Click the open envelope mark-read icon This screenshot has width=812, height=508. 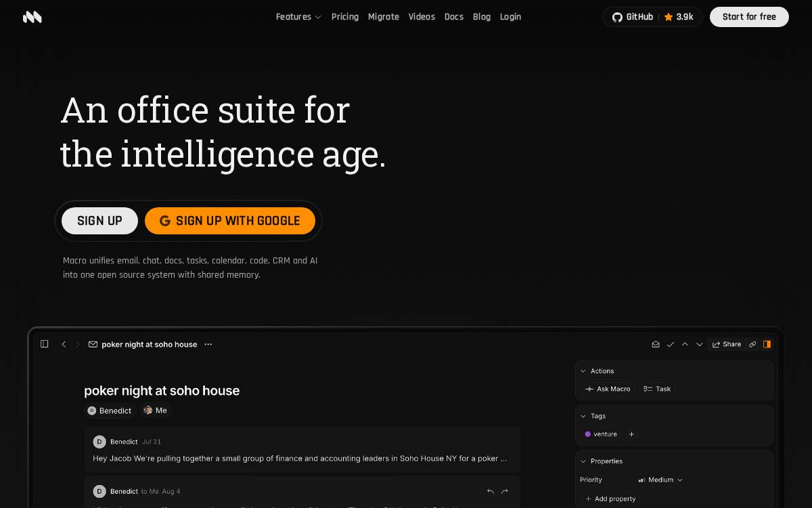pyautogui.click(x=656, y=344)
